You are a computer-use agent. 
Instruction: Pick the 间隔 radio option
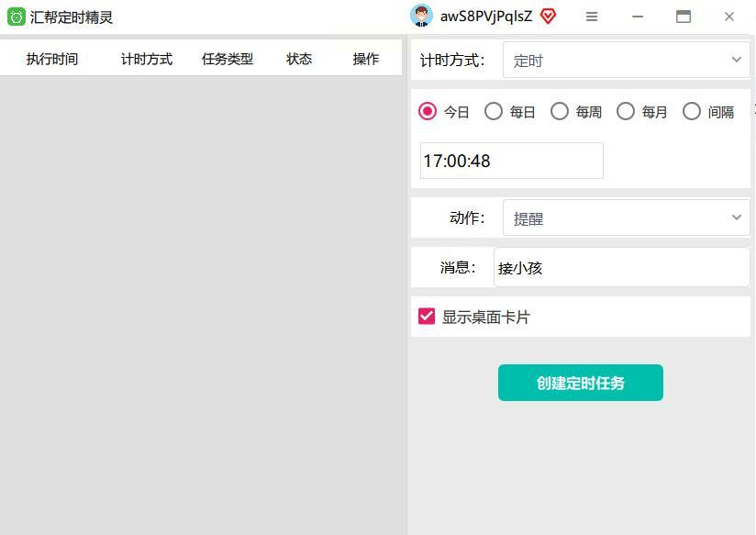(692, 111)
